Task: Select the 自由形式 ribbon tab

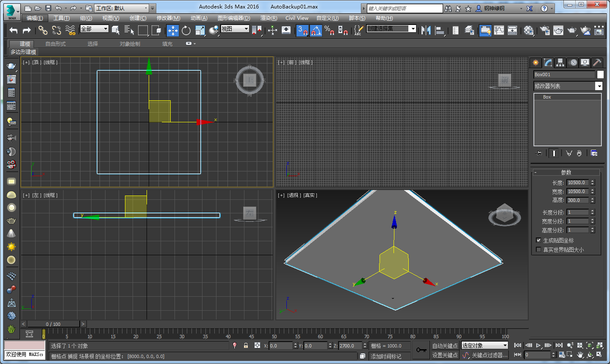Action: click(55, 44)
